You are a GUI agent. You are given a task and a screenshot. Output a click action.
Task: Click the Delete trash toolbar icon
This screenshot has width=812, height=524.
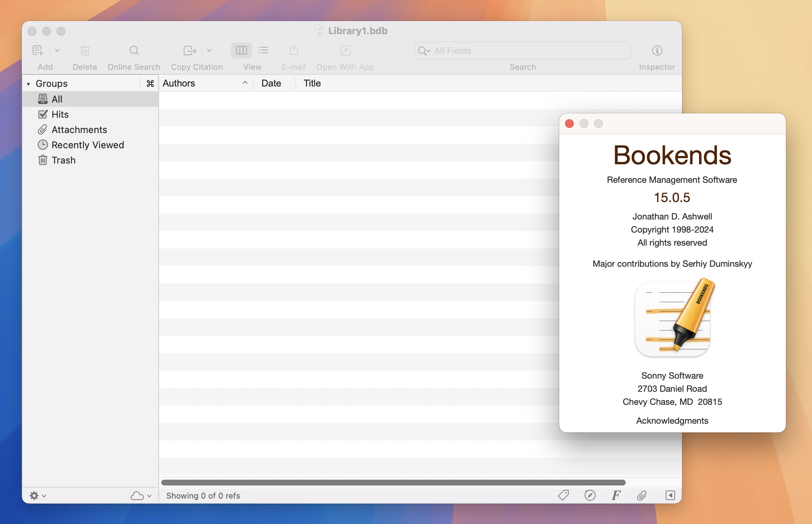85,51
